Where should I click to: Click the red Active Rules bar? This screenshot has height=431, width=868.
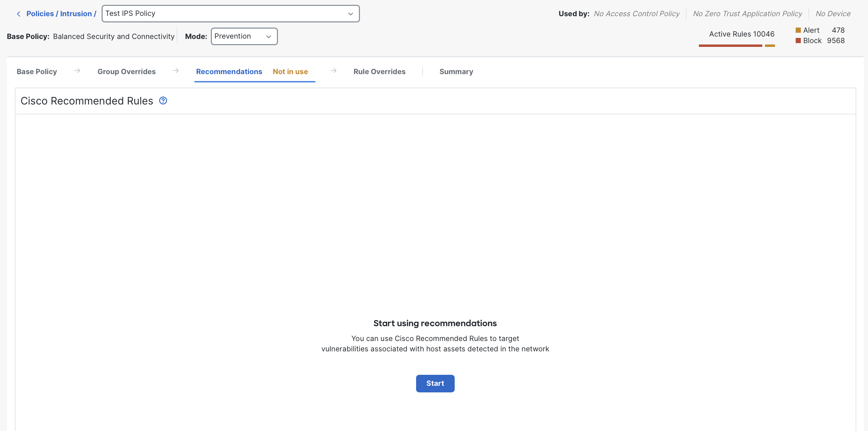[730, 46]
